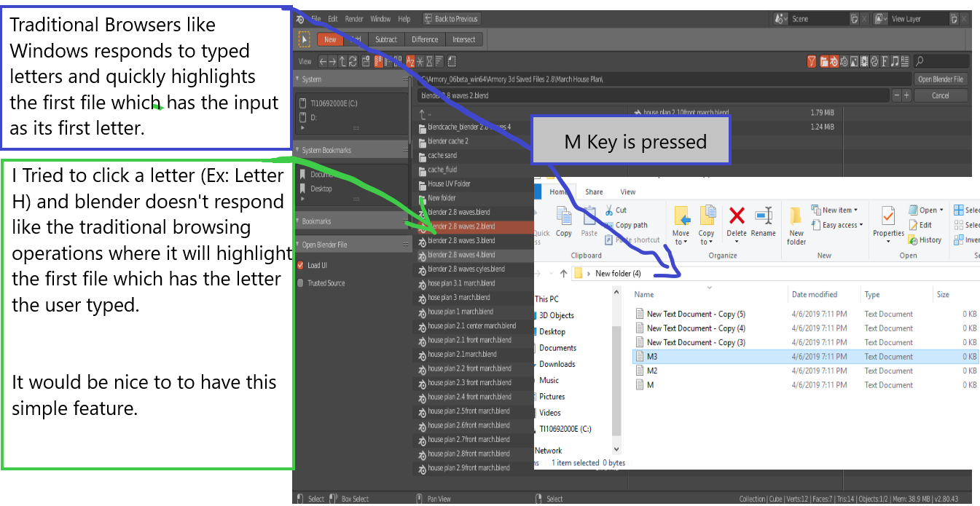This screenshot has width=980, height=506.
Task: Open the Easy access dropdown
Action: click(836, 225)
